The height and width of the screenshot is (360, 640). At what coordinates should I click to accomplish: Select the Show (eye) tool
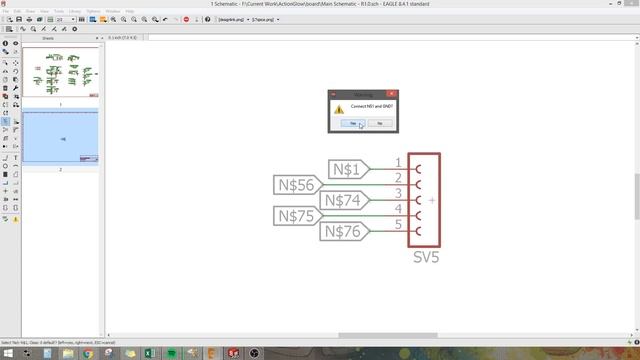16,43
